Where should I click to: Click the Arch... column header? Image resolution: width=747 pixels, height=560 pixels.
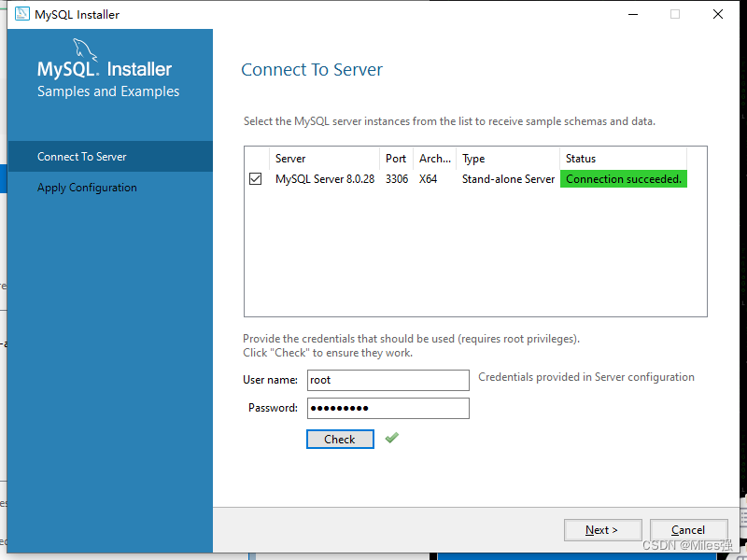[434, 159]
